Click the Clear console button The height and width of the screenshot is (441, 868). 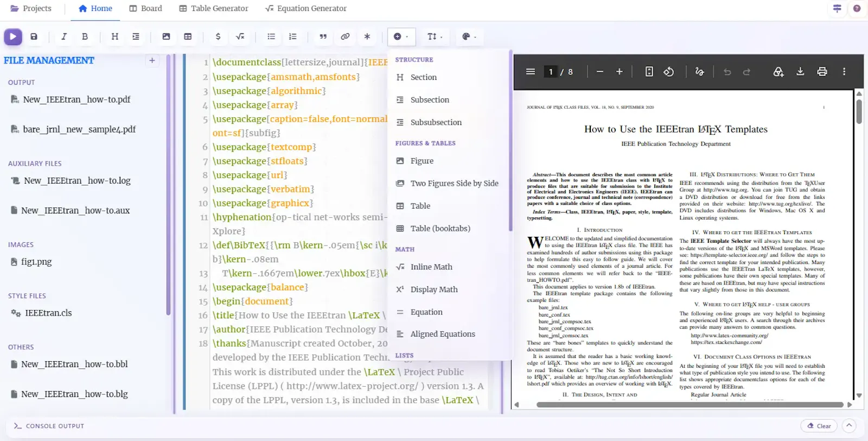click(819, 426)
